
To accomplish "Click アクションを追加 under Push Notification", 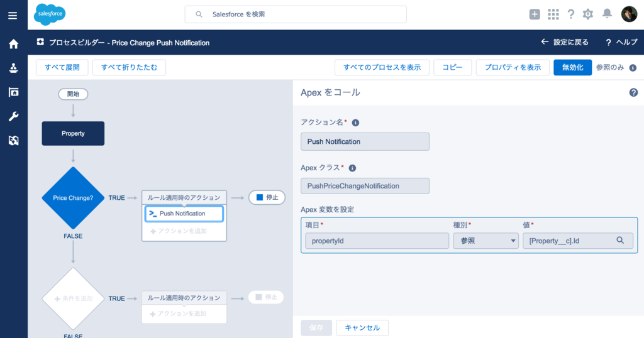I will pos(179,231).
